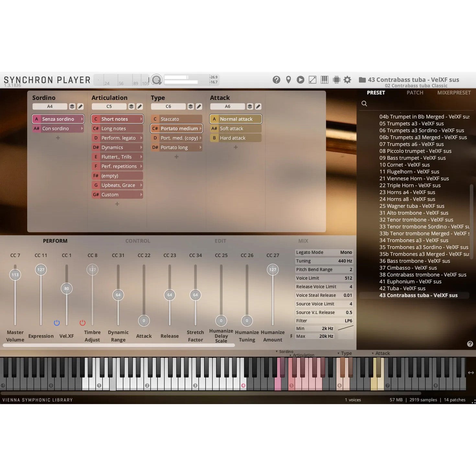The height and width of the screenshot is (476, 476).
Task: Switch to the MIX tab
Action: (303, 241)
